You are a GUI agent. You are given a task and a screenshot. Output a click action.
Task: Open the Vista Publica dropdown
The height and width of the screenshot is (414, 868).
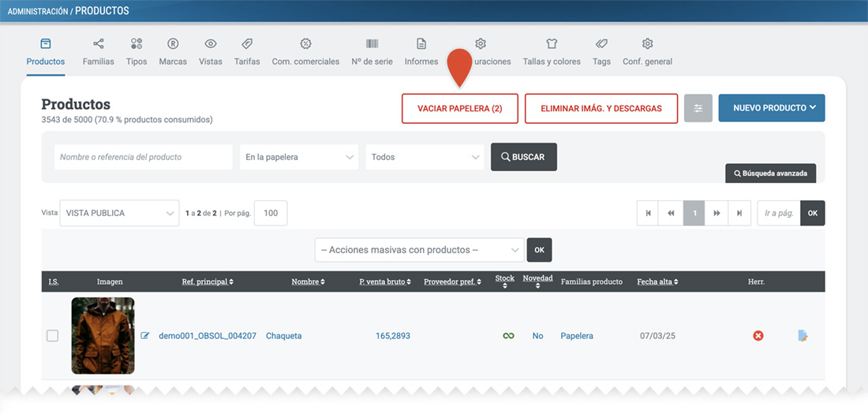120,213
